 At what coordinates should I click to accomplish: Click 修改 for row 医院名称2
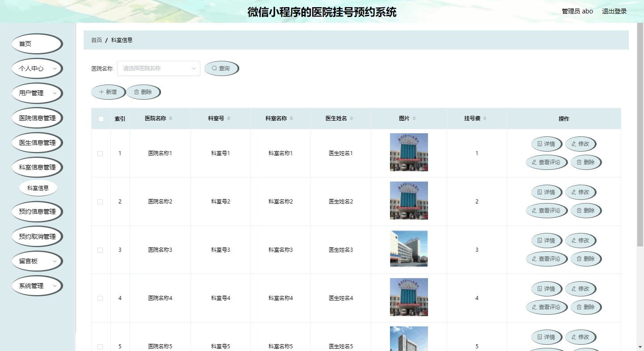coord(580,192)
